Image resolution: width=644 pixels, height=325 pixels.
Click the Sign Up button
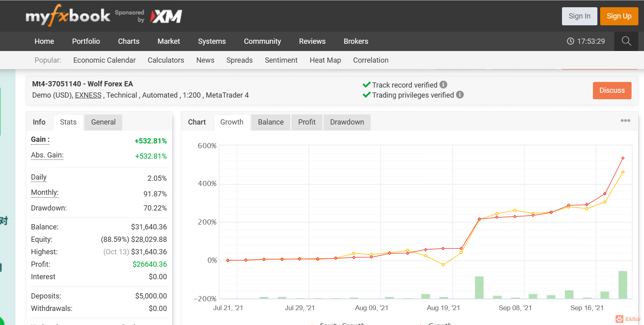619,16
